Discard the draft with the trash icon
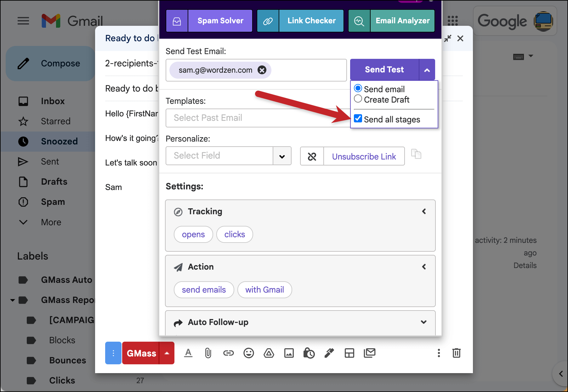 coord(457,353)
